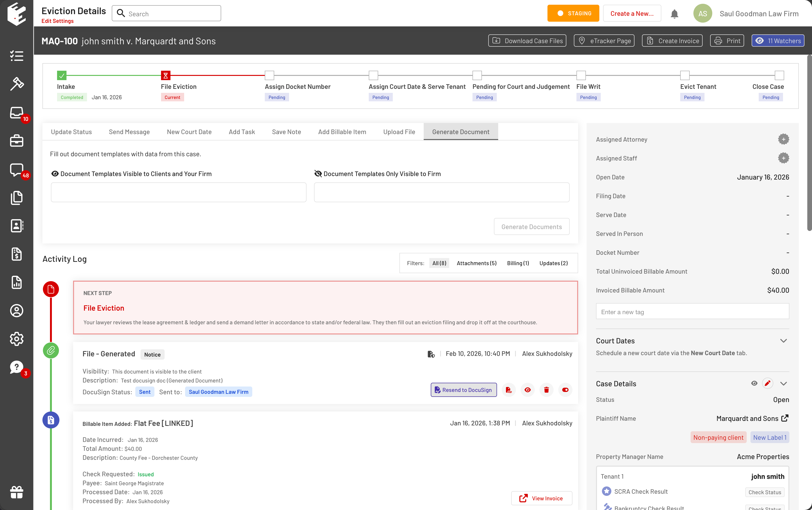Screen dimensions: 812x510
Task: Open the gavel icon in sidebar
Action: 17,84
